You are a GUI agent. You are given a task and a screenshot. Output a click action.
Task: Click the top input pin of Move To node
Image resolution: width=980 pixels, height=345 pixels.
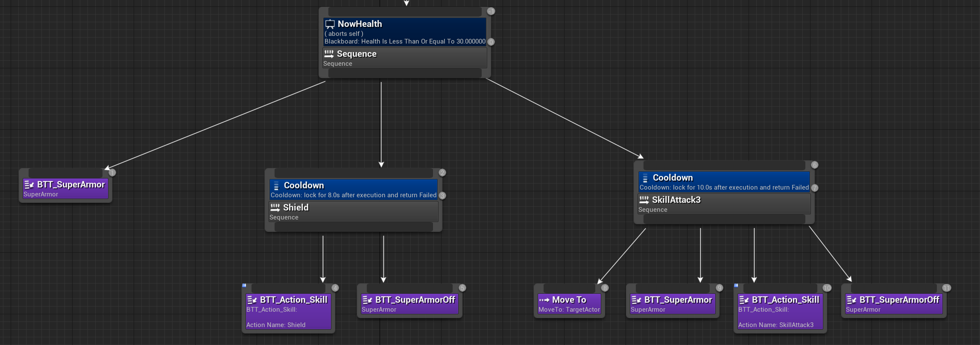click(569, 288)
